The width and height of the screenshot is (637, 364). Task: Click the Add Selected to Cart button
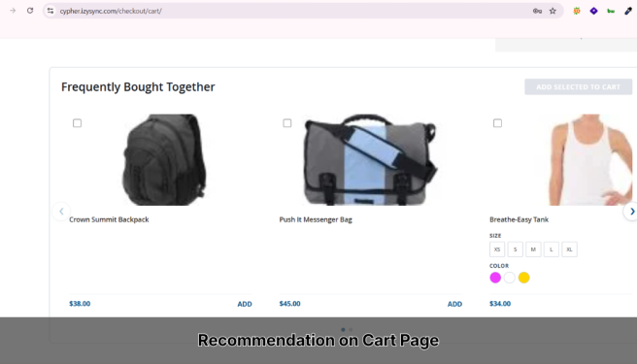578,87
